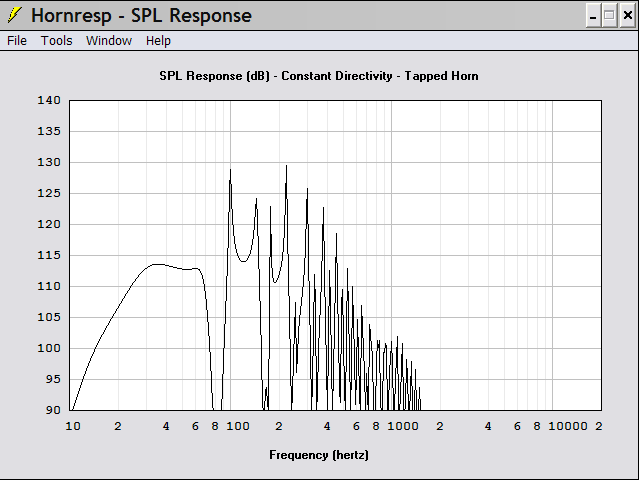The width and height of the screenshot is (639, 480).
Task: Open the Help menu
Action: (x=158, y=41)
